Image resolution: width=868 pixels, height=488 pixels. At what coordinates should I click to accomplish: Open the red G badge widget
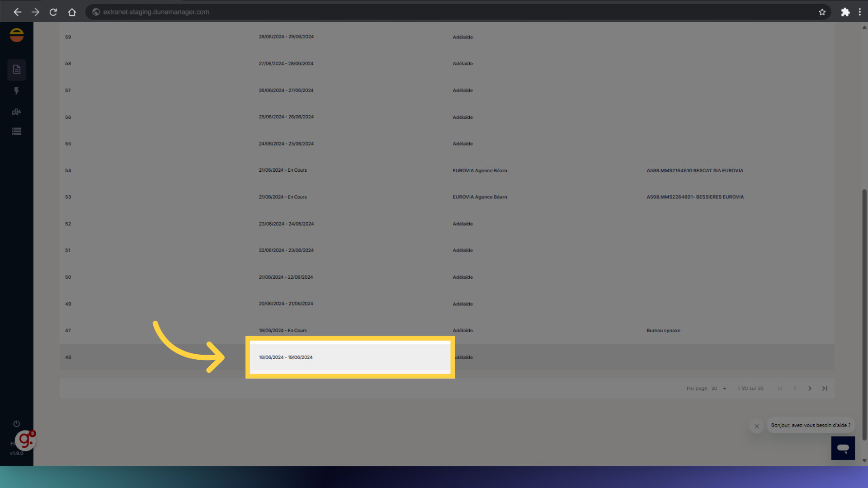point(25,441)
